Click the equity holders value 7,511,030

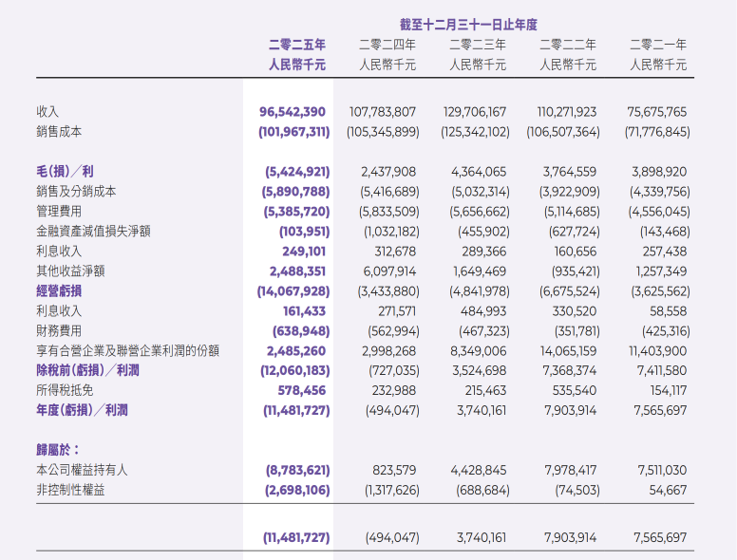tap(662, 470)
